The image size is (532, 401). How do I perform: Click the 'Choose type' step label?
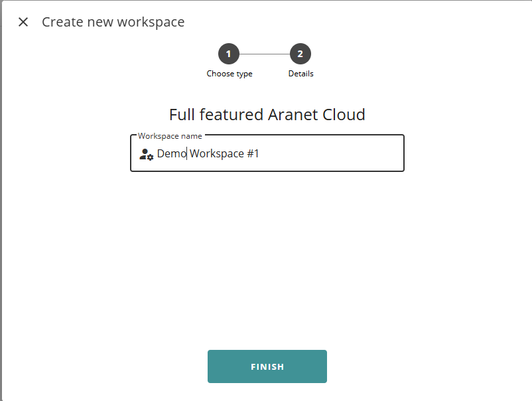click(230, 74)
